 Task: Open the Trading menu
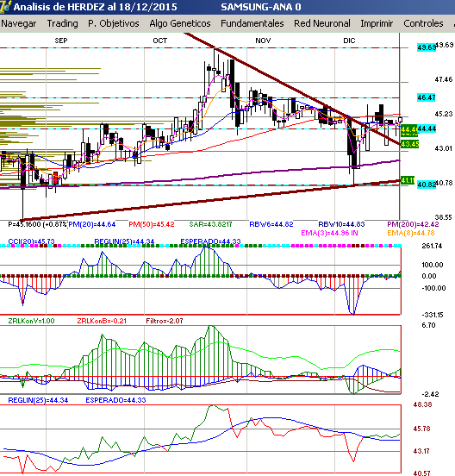point(63,23)
